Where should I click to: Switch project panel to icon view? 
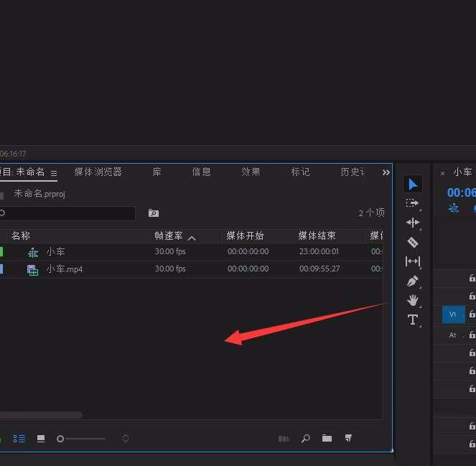coord(41,439)
